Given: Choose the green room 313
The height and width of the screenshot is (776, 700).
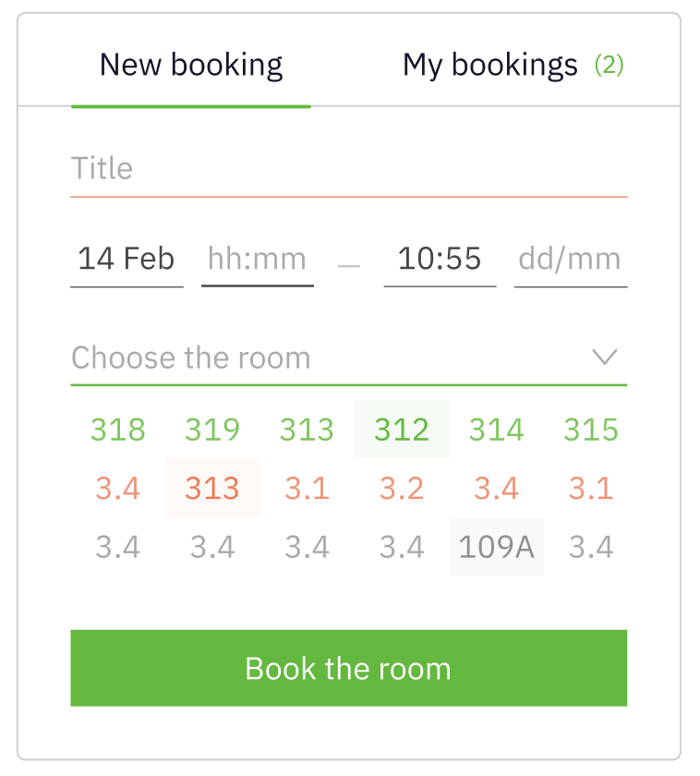Looking at the screenshot, I should [x=307, y=430].
